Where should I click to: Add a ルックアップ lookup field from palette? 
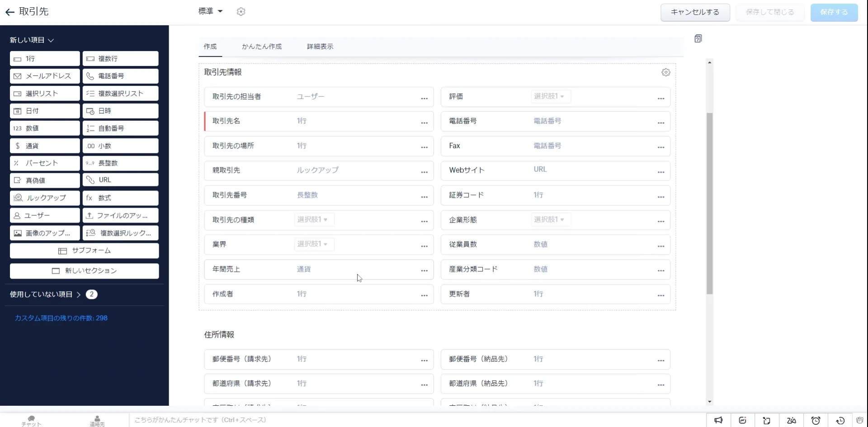pos(45,198)
